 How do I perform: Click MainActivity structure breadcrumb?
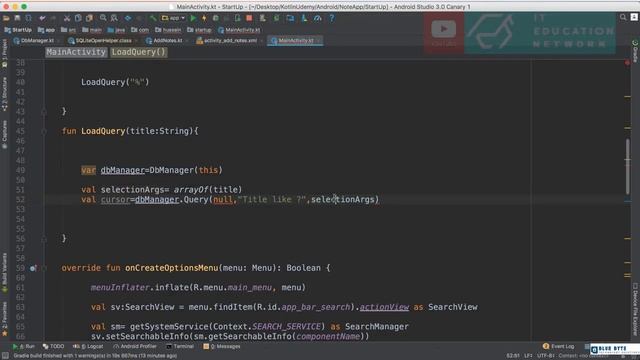coord(76,52)
